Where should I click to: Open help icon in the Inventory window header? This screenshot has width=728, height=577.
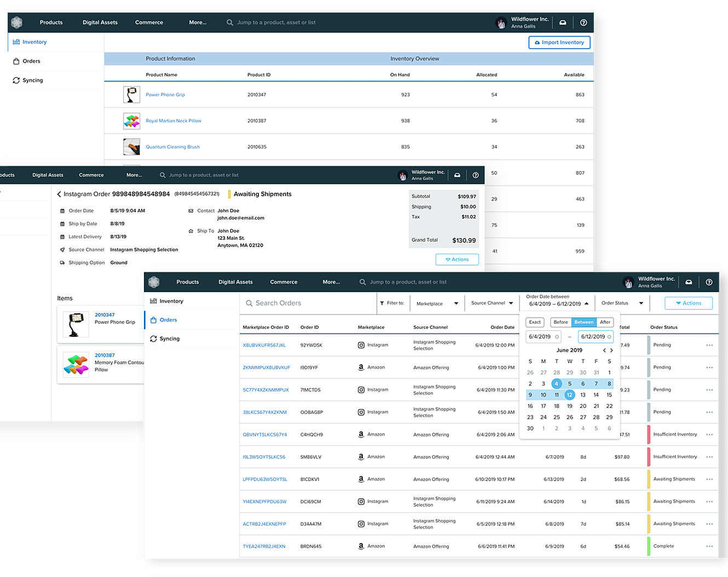tap(583, 22)
